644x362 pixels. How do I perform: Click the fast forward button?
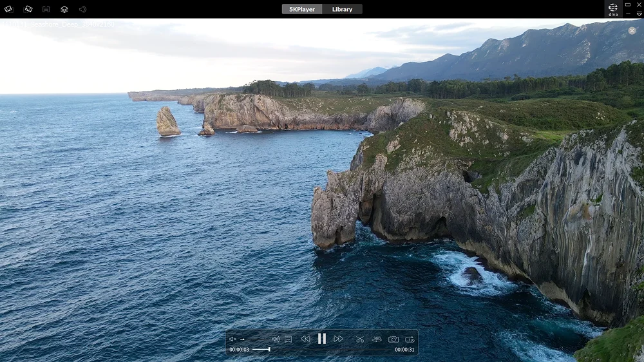click(x=338, y=339)
